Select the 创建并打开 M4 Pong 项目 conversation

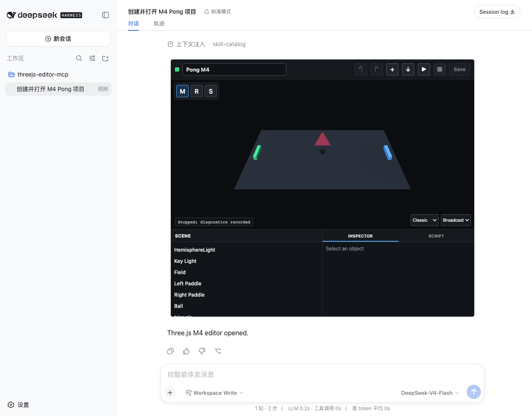coord(58,89)
